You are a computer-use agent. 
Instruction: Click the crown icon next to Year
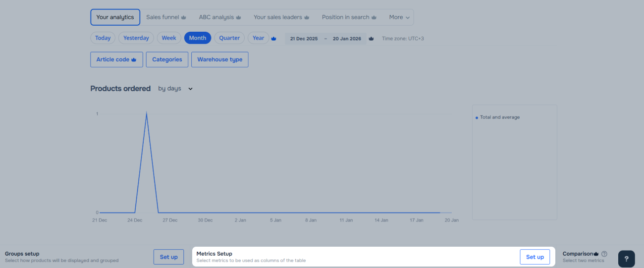click(x=273, y=39)
